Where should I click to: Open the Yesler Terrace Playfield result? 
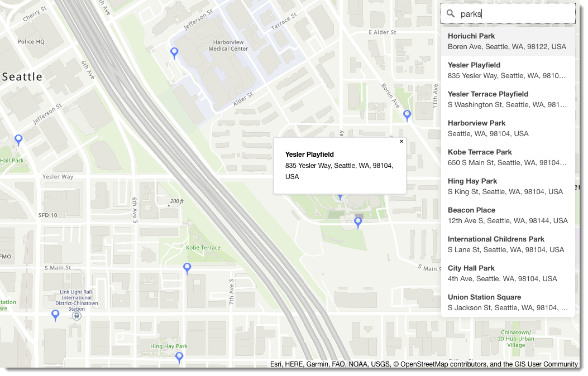[x=508, y=99]
